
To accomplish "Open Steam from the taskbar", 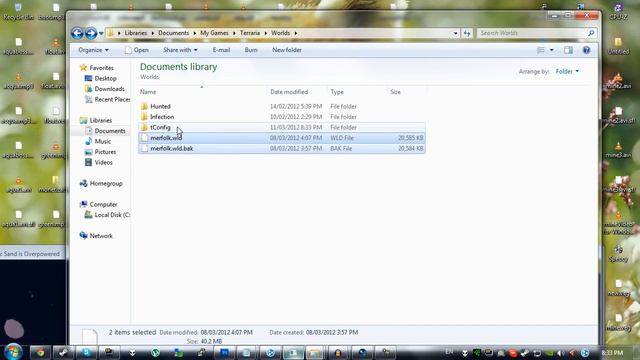I will coord(63,353).
